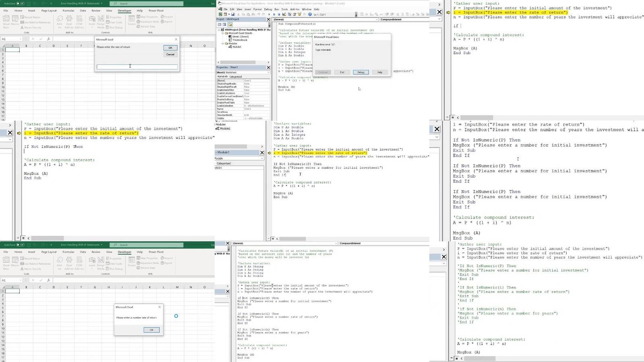
Task: Click Source icon in Excel window showing the number rate message
Action: click(132, 261)
